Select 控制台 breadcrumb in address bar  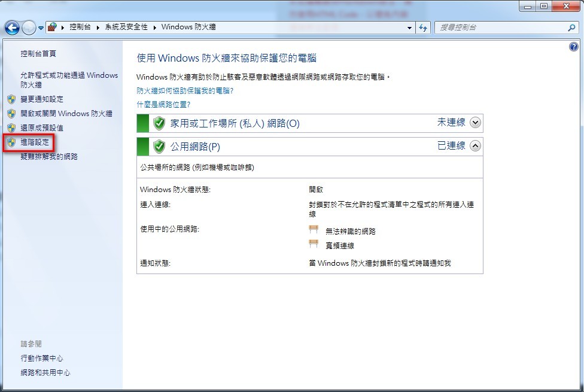(80, 27)
